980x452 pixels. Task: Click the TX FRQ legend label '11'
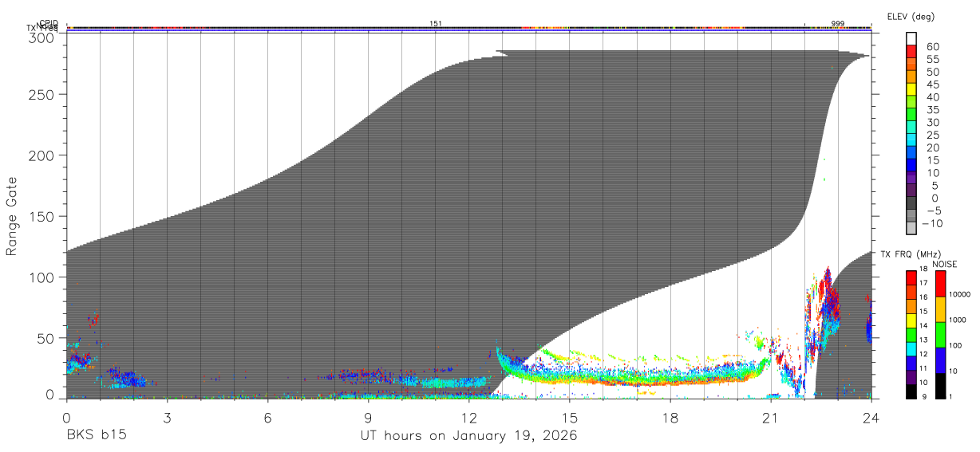[923, 367]
